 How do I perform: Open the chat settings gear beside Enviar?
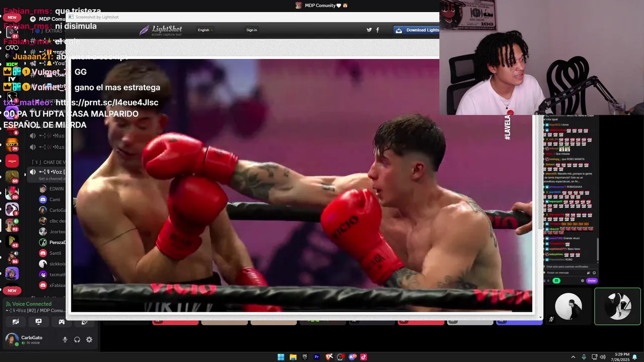click(583, 281)
